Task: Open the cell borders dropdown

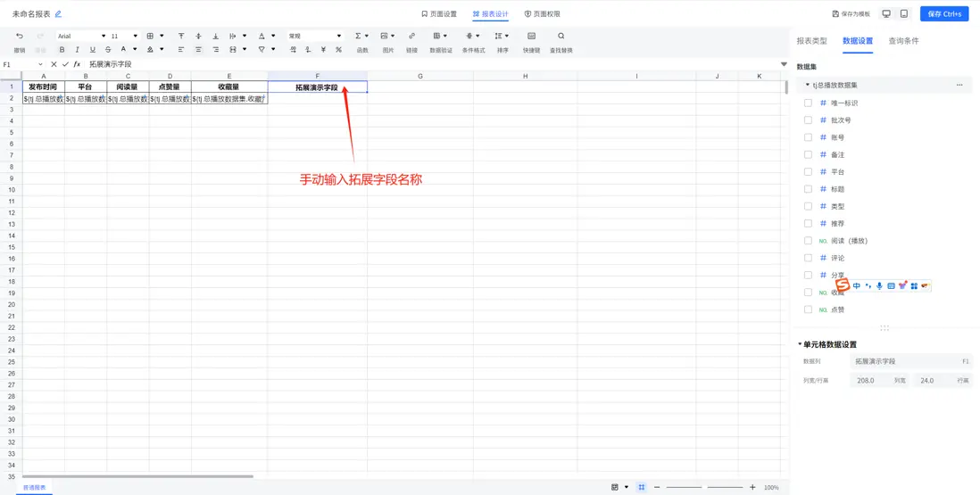Action: [x=162, y=37]
